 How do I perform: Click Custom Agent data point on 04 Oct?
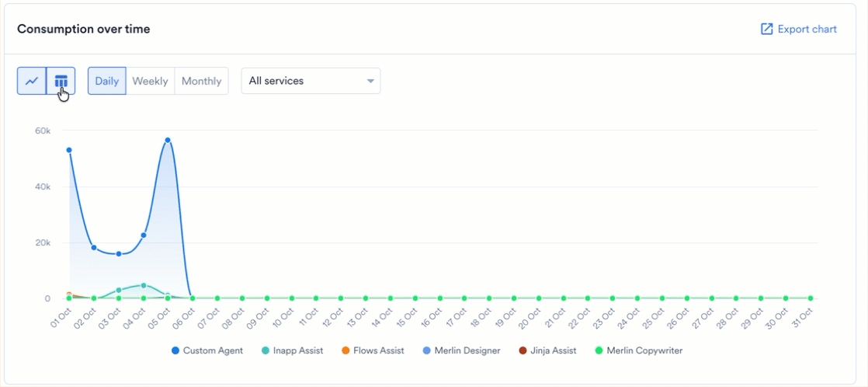tap(144, 235)
